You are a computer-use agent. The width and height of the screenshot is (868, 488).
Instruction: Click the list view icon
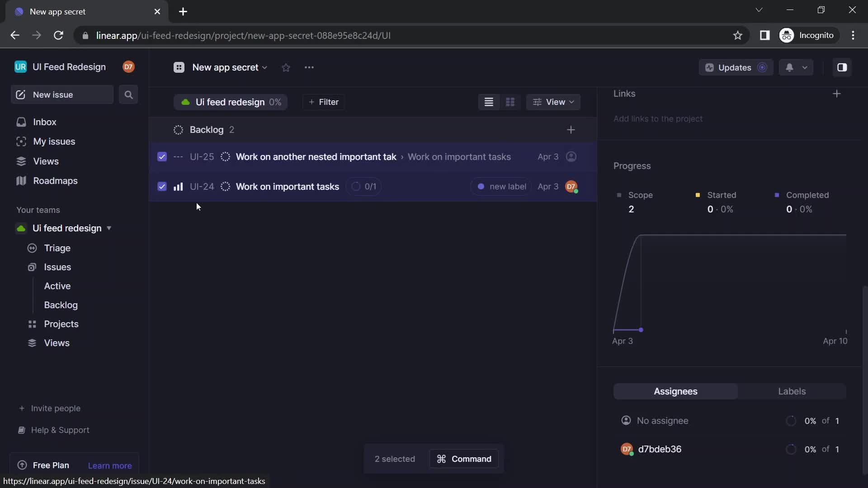(x=489, y=101)
